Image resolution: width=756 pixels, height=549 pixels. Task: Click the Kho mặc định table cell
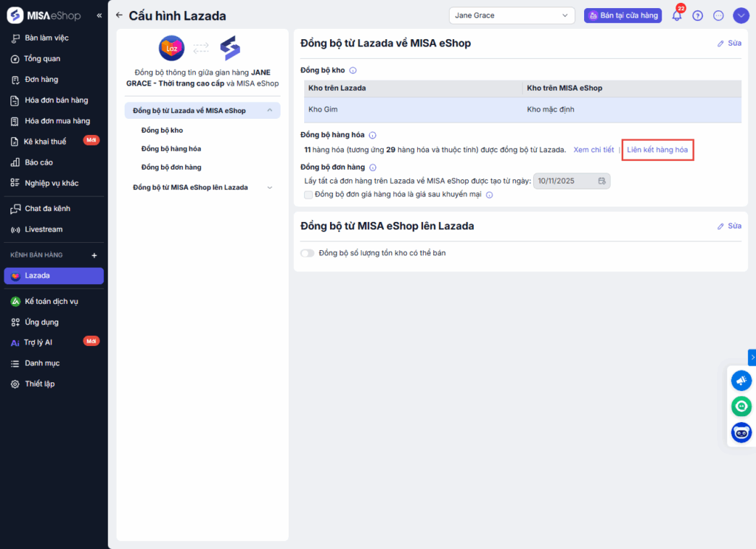632,110
